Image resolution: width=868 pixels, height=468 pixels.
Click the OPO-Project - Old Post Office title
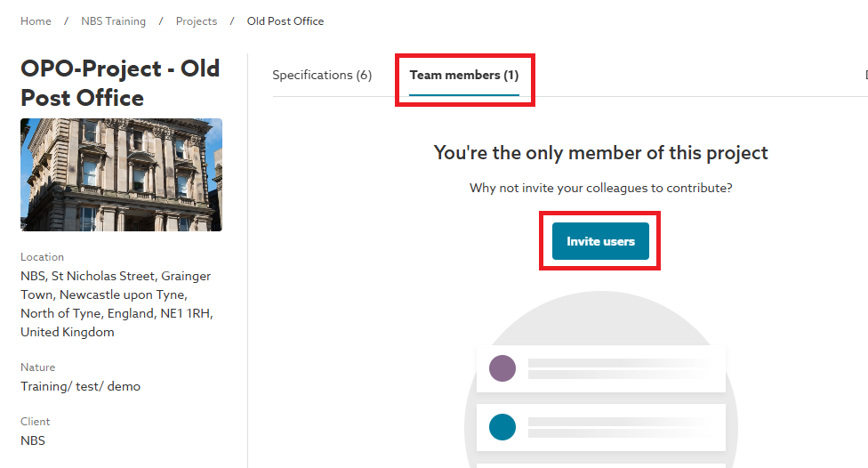[x=120, y=83]
